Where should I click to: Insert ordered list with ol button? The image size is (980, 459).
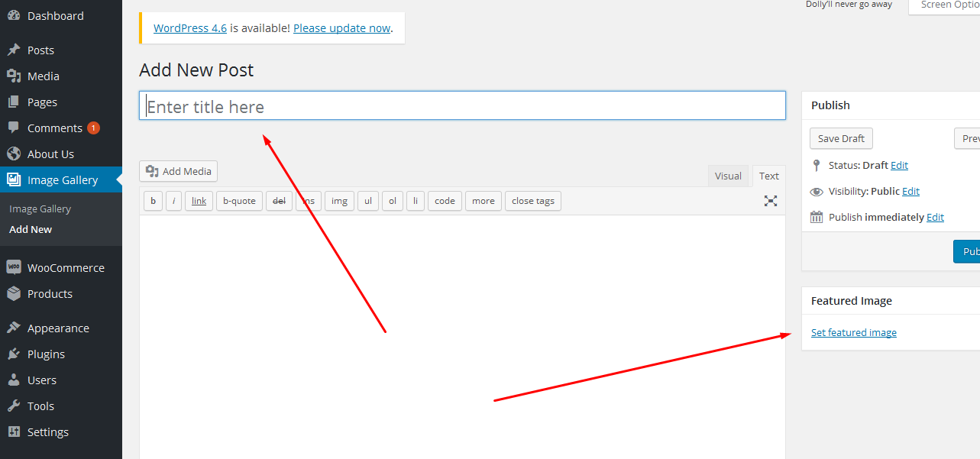(x=393, y=201)
